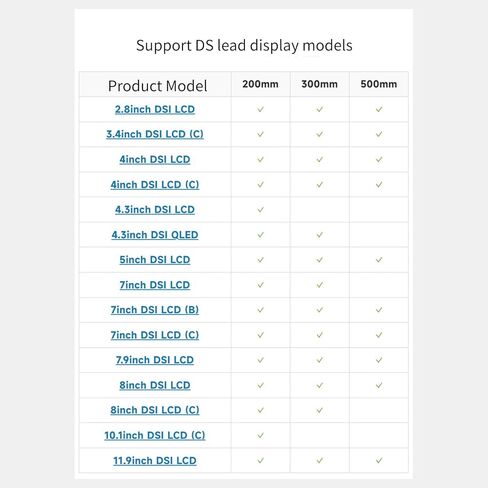Visit the 5inch DSI LCD link
Viewport: 488px width, 488px height.
point(155,260)
